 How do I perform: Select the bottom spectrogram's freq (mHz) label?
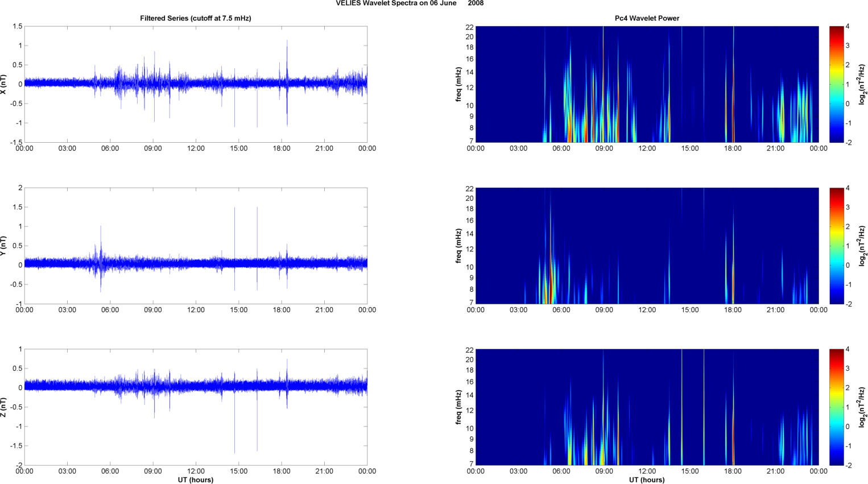458,407
